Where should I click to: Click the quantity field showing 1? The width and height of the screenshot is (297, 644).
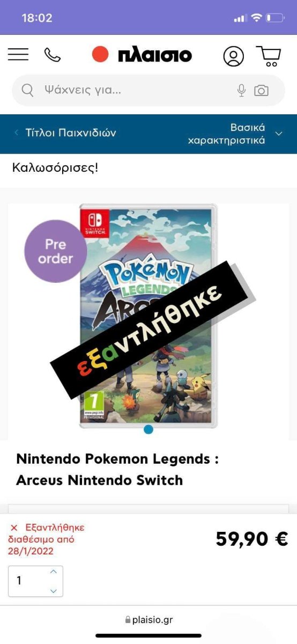point(35,581)
